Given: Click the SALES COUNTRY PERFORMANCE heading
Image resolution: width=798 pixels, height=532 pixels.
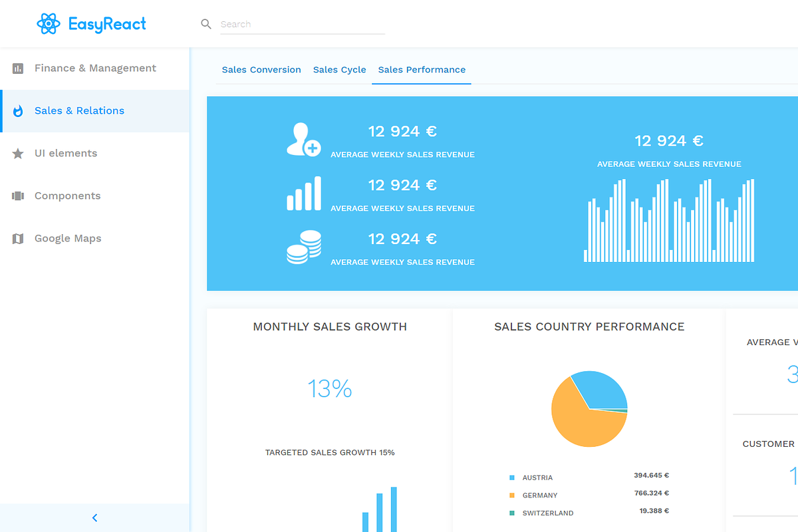Looking at the screenshot, I should point(589,327).
